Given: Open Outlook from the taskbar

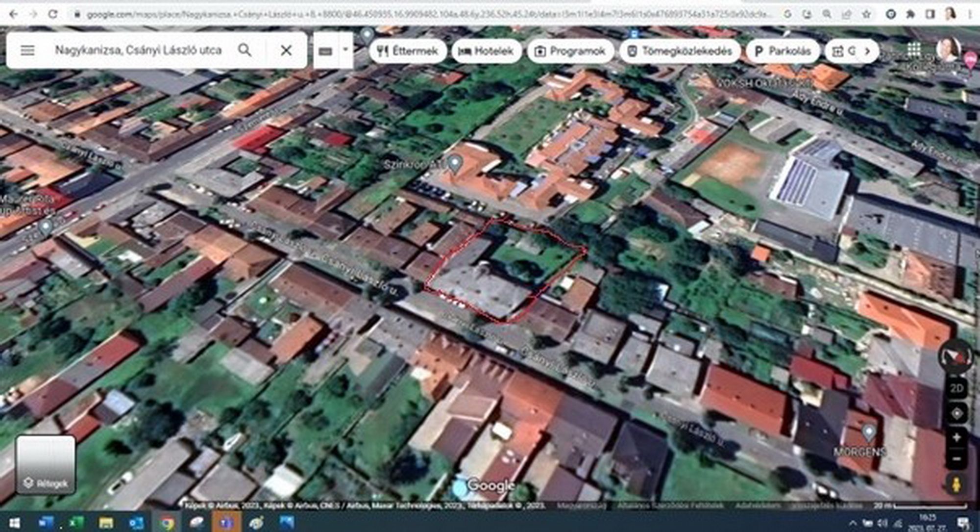Looking at the screenshot, I should pyautogui.click(x=136, y=523).
